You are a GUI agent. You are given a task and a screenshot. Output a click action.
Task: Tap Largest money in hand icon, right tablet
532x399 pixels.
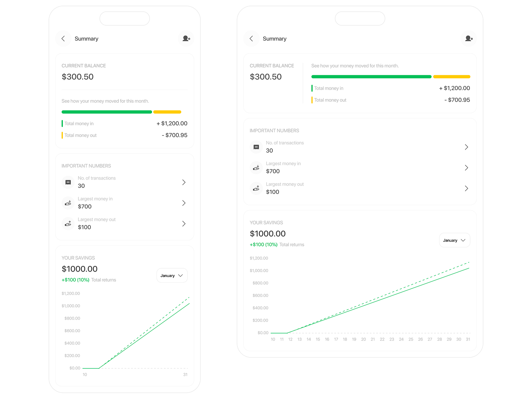pyautogui.click(x=256, y=168)
